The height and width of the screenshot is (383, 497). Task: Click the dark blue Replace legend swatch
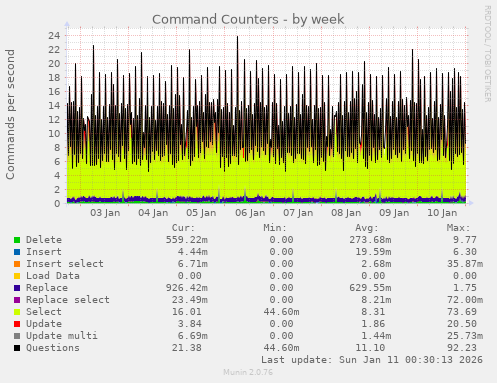pos(17,288)
